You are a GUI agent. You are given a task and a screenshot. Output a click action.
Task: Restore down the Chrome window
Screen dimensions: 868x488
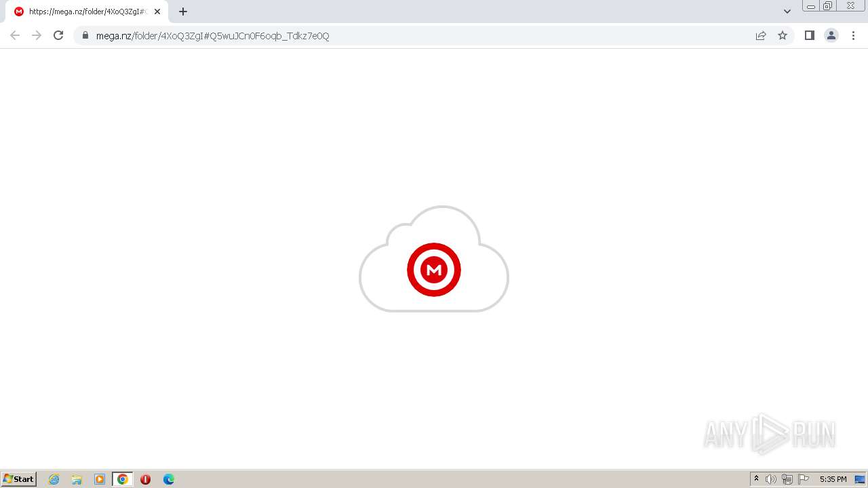(828, 6)
